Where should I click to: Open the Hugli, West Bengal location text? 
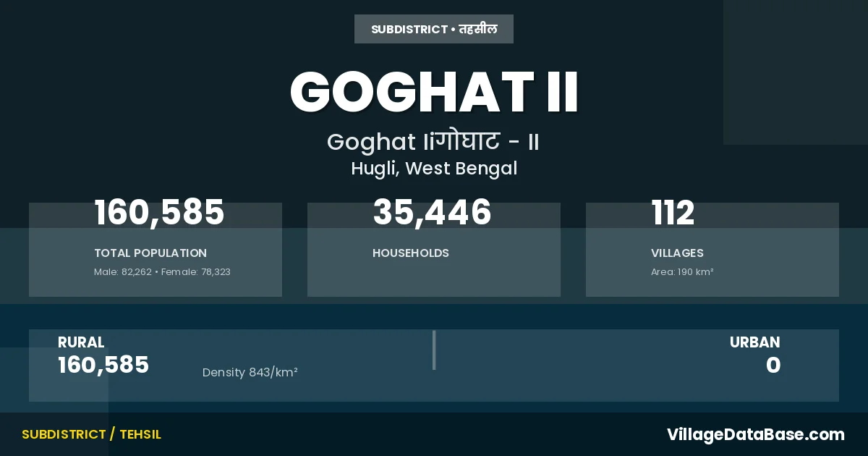434,169
